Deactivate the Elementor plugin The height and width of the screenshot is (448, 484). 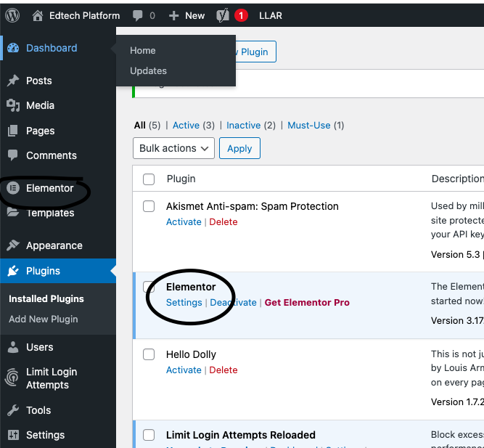234,303
